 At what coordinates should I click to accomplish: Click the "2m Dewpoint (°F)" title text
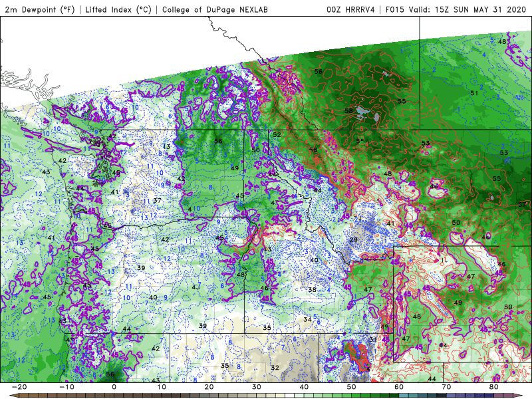[40, 9]
